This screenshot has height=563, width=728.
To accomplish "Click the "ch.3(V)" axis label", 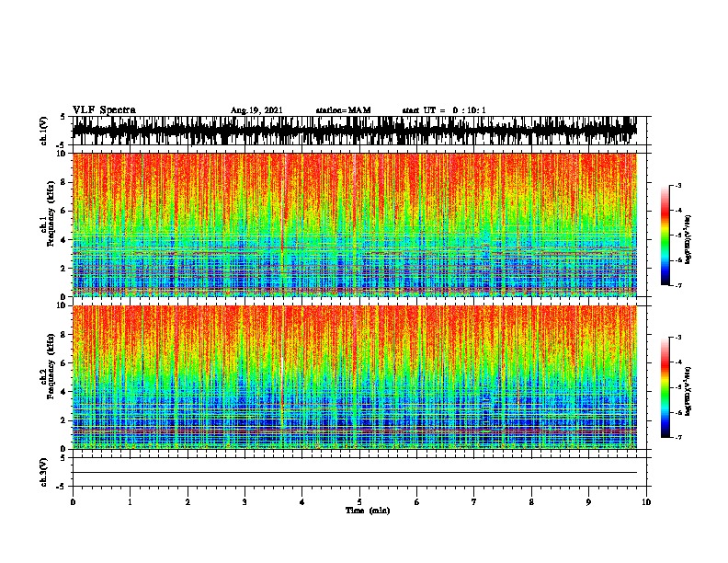I will tap(44, 473).
